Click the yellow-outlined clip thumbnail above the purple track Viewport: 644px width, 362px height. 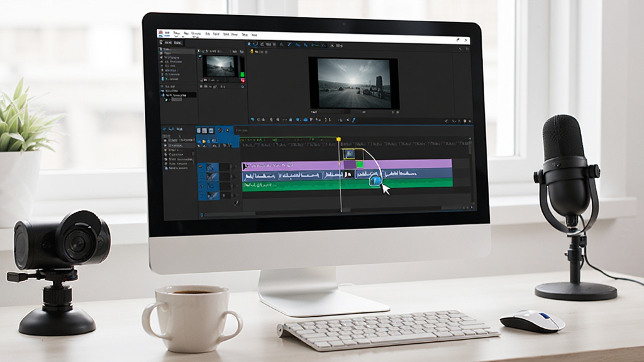coord(349,155)
